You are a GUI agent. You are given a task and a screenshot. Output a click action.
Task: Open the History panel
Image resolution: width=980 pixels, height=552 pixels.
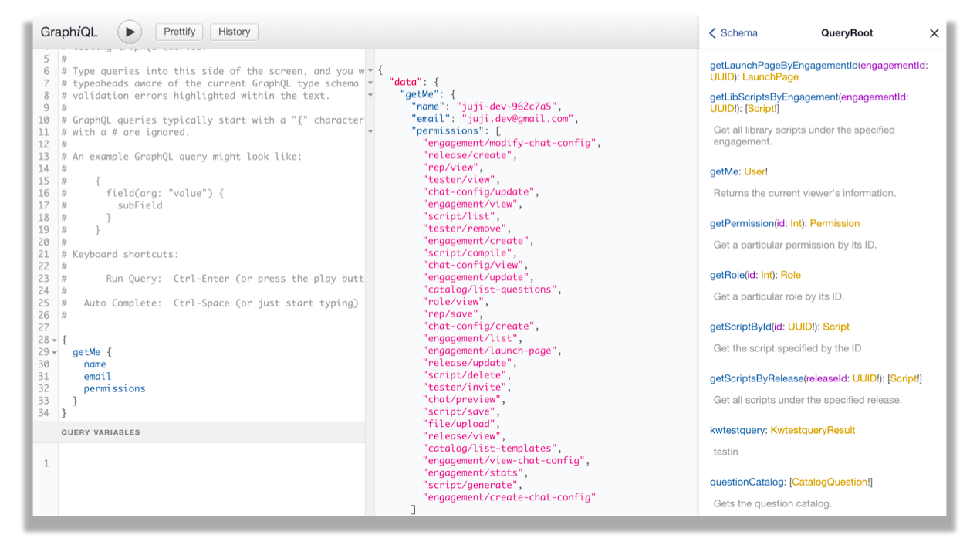coord(234,32)
